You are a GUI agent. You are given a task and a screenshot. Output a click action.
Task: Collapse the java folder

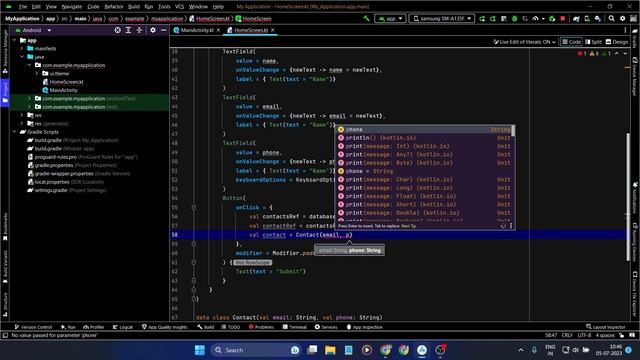(22, 57)
